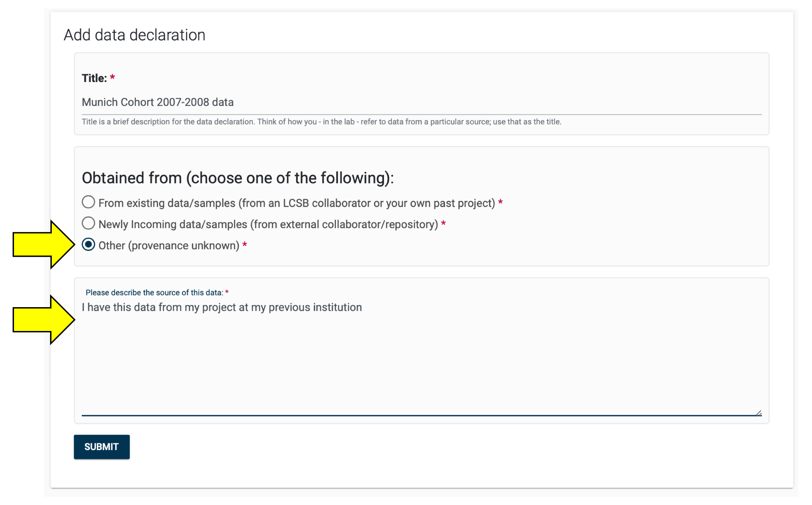Click the bold "Title:" label
812x505 pixels.
(94, 78)
